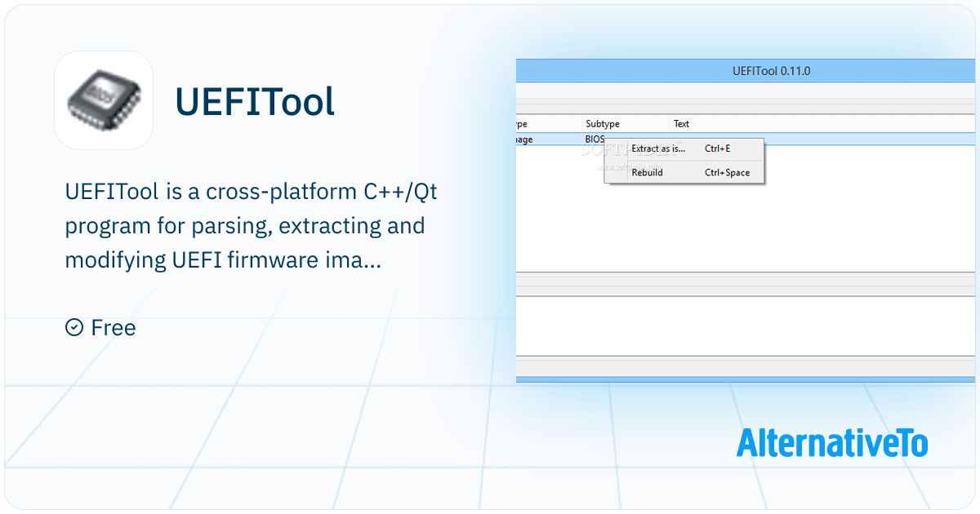Click the Free license label
Viewport: 980px width, 514px height.
click(114, 328)
